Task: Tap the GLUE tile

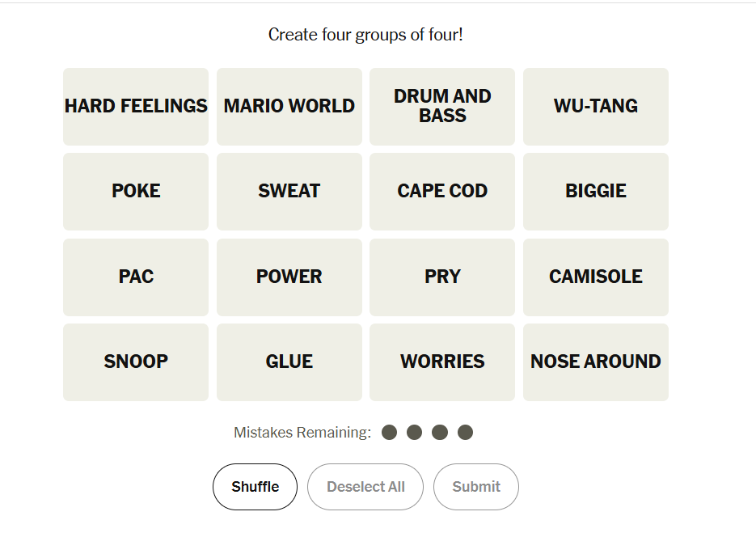Action: tap(289, 362)
